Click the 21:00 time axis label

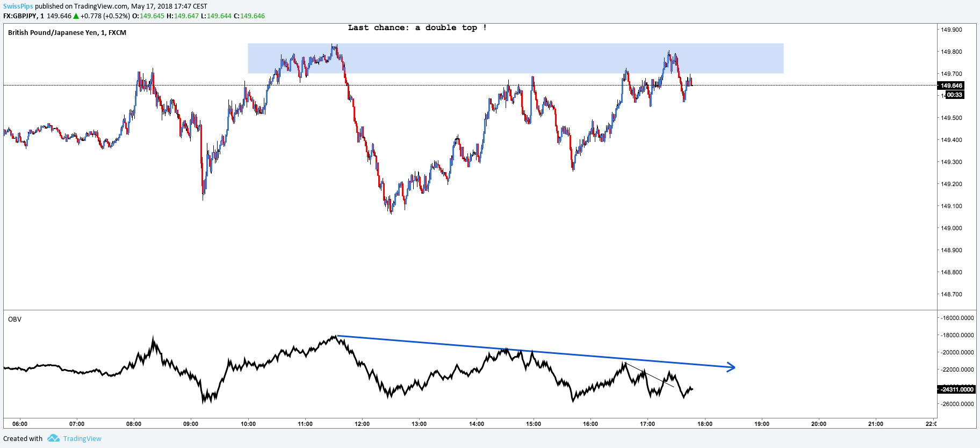point(876,424)
